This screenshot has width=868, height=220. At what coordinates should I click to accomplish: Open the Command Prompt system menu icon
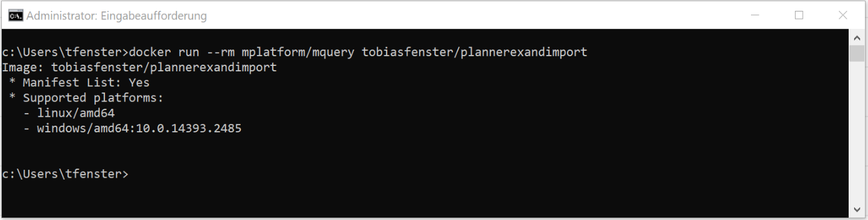15,16
